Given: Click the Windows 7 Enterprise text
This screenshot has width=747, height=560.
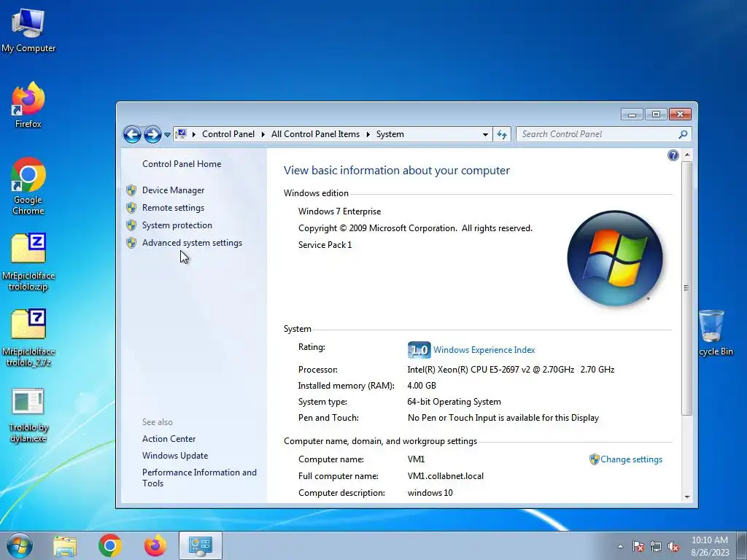Looking at the screenshot, I should [x=340, y=211].
